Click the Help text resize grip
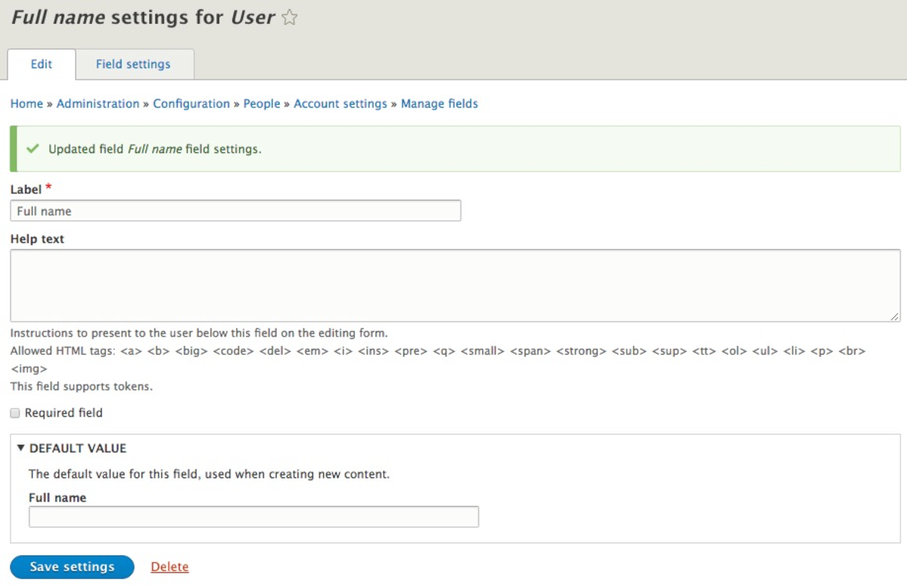This screenshot has height=588, width=907. 894,316
